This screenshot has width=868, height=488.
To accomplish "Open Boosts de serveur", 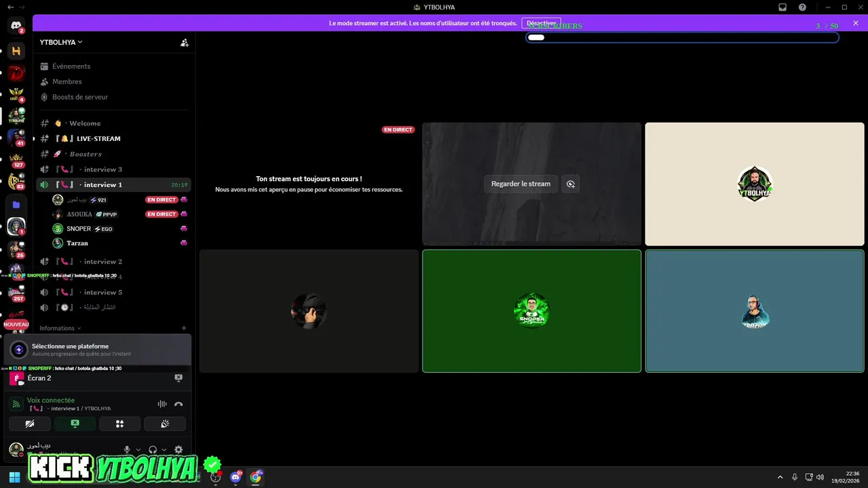I will (113, 97).
